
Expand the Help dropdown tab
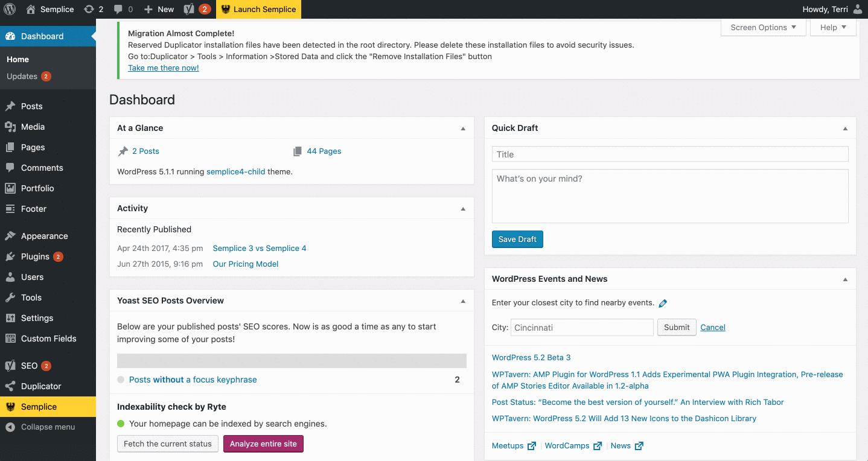[833, 27]
